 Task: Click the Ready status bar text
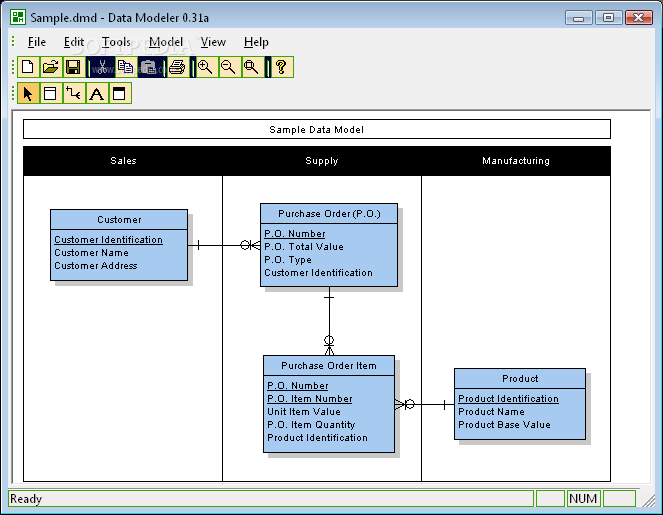[26, 499]
